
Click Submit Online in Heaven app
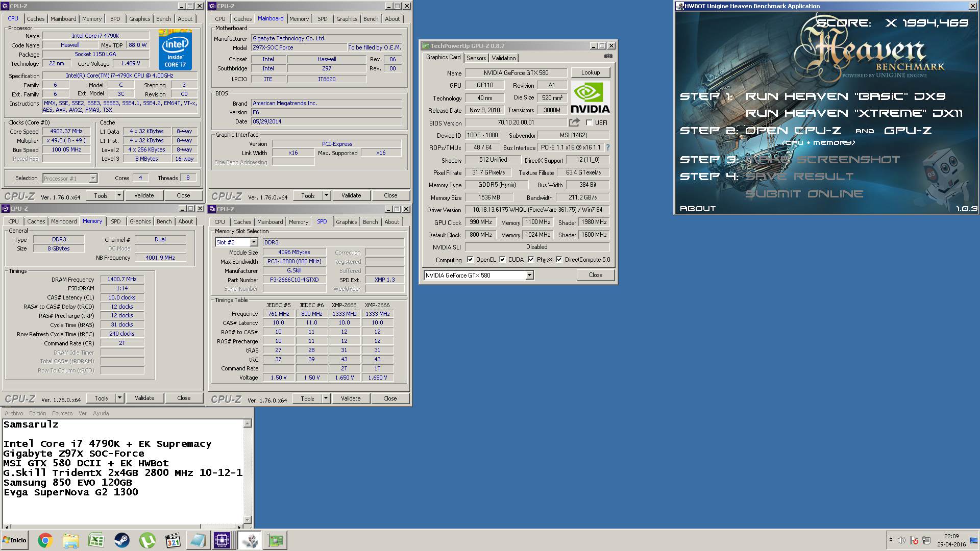point(804,194)
